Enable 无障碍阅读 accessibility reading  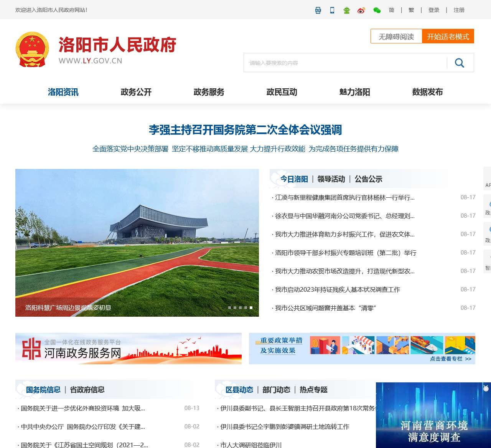click(396, 36)
